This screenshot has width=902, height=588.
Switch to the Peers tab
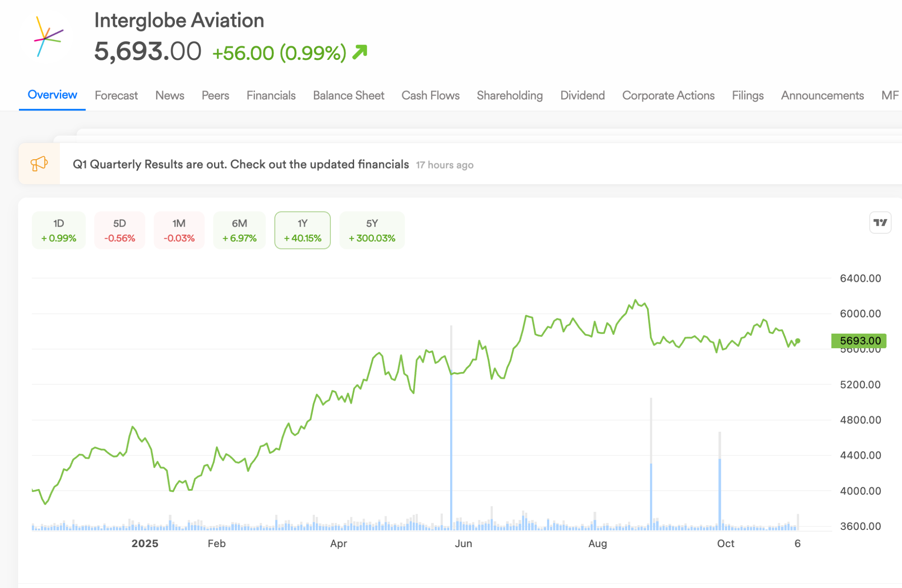coord(215,96)
